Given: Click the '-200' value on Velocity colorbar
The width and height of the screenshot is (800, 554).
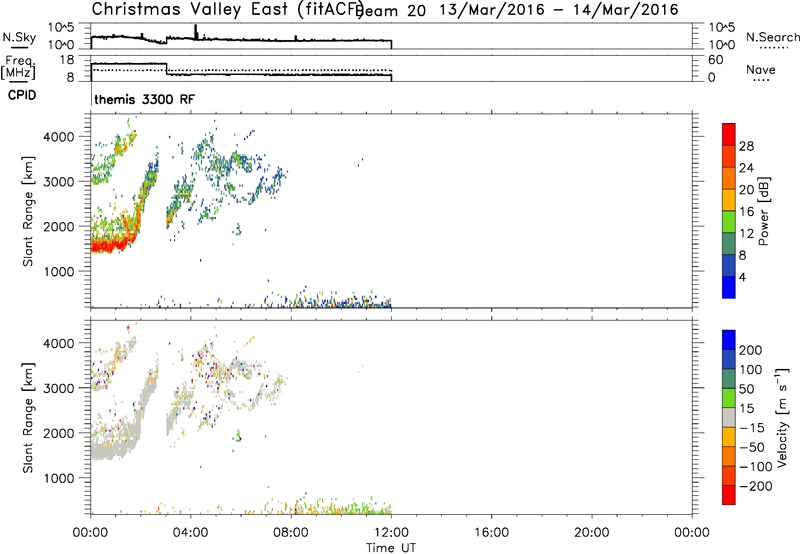Looking at the screenshot, I should (756, 486).
